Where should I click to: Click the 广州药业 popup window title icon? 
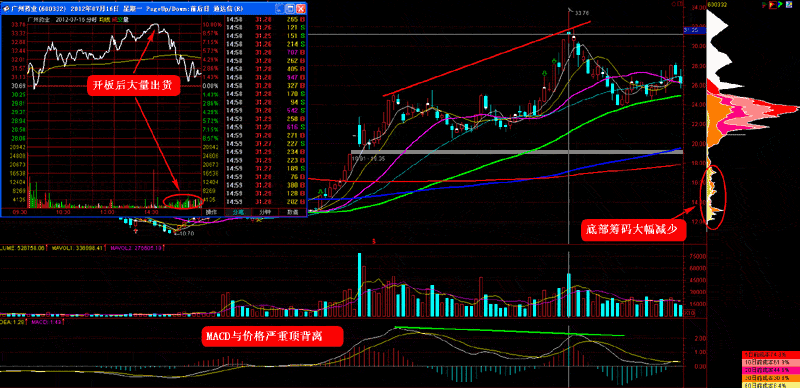pos(5,9)
